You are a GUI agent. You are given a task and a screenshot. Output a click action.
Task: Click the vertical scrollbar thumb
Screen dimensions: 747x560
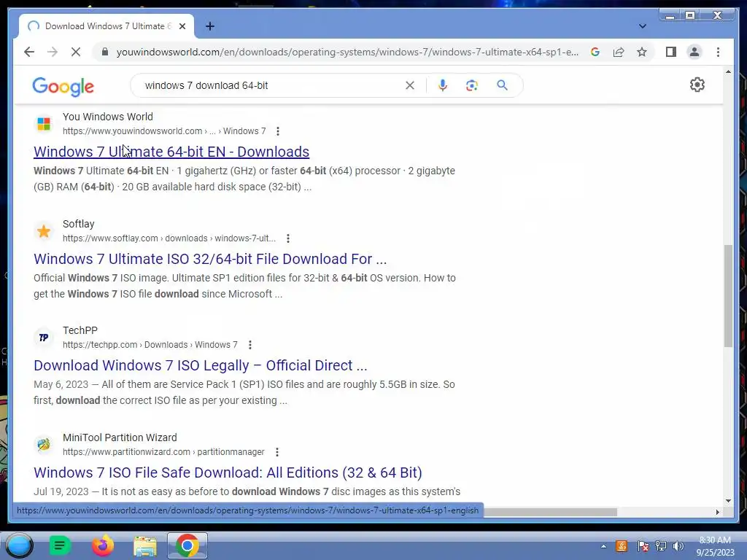pyautogui.click(x=728, y=296)
